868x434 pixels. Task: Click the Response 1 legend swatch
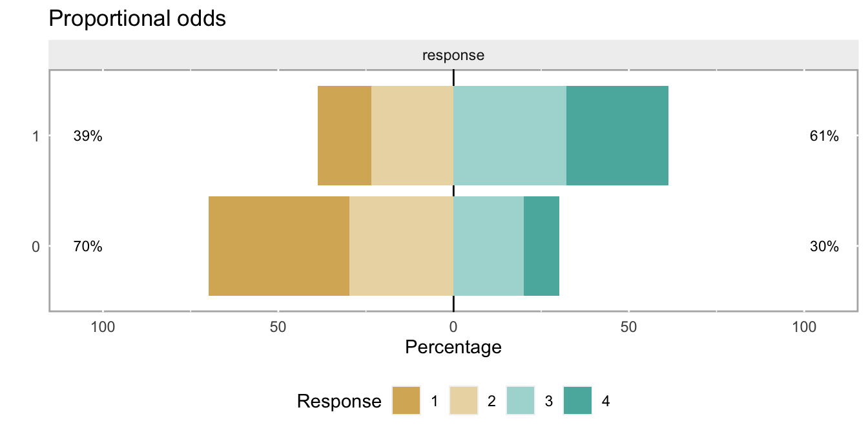click(x=406, y=401)
